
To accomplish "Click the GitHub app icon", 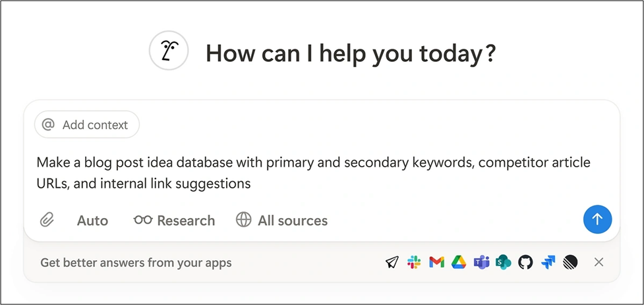I will [x=525, y=263].
